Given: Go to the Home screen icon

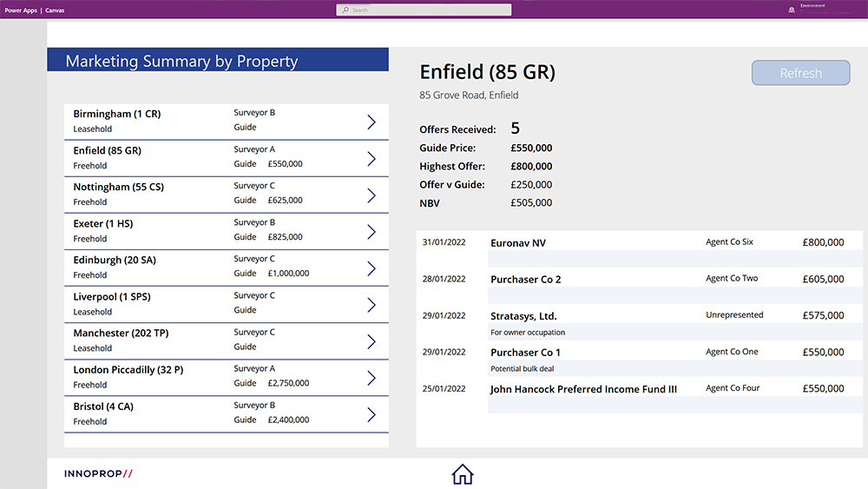Looking at the screenshot, I should pyautogui.click(x=463, y=474).
